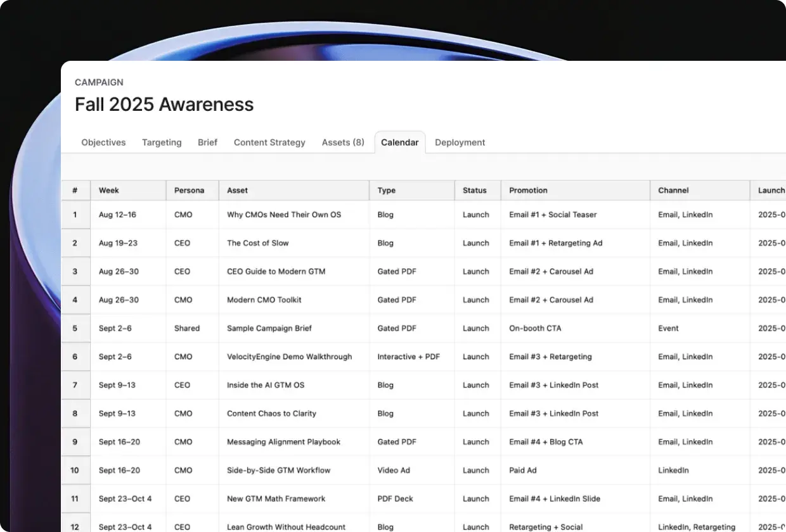Image resolution: width=786 pixels, height=532 pixels.
Task: Select row number 9 in the table
Action: (75, 442)
